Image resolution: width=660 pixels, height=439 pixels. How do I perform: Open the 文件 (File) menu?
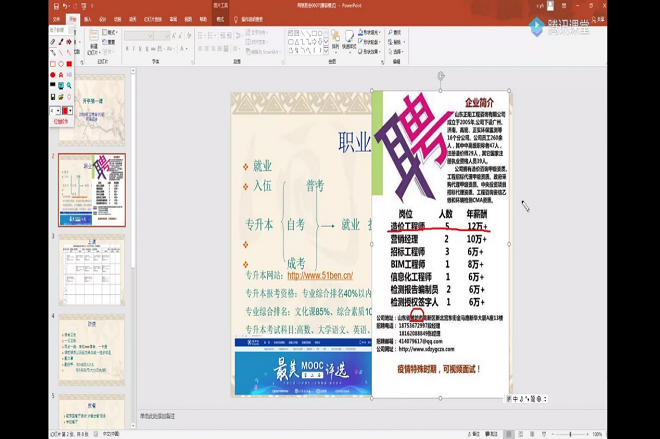(56, 19)
